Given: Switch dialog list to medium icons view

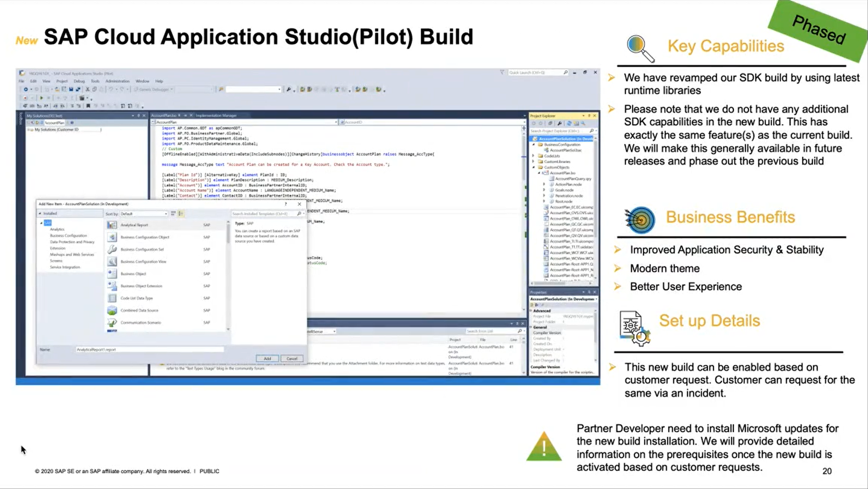Looking at the screenshot, I should [181, 214].
